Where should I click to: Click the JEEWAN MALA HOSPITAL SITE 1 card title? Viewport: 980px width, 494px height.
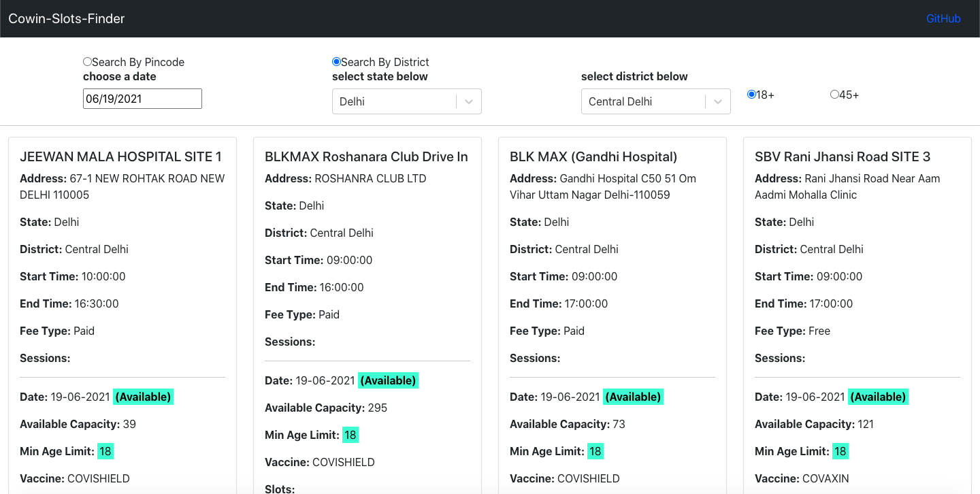click(x=120, y=157)
